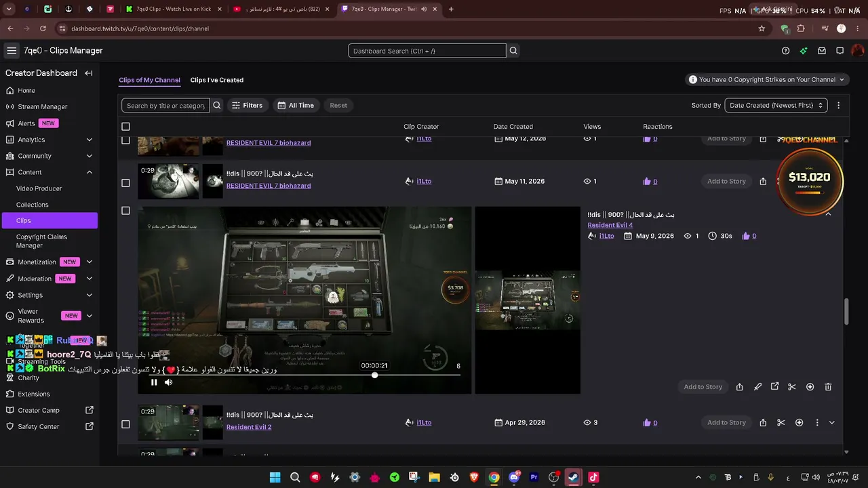Open the Filters button
Viewport: 868px width, 488px height.
point(247,106)
